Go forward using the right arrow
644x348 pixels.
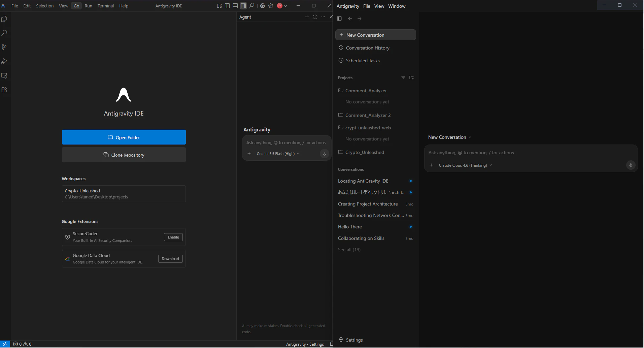point(360,19)
